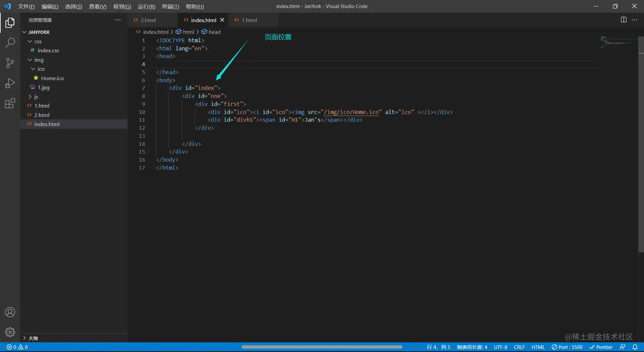Open 终端(T) menu
This screenshot has width=644, height=352.
(x=170, y=6)
